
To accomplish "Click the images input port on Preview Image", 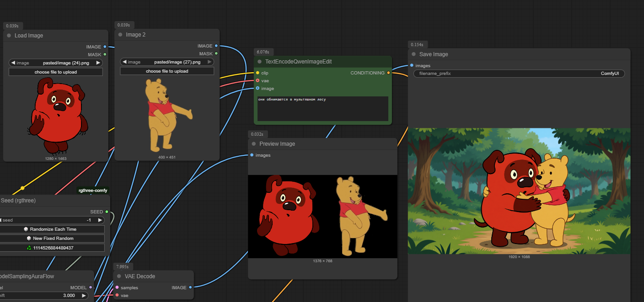I will point(252,155).
